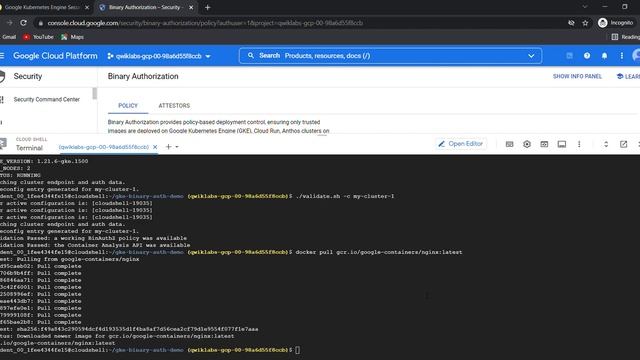640x360 pixels.
Task: Click the lock icon in the address bar
Action: click(40, 23)
